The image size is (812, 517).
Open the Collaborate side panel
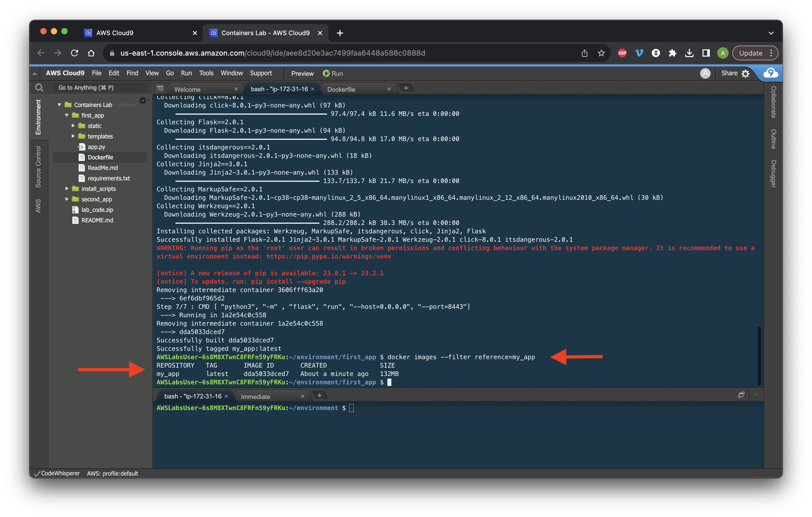click(x=773, y=102)
